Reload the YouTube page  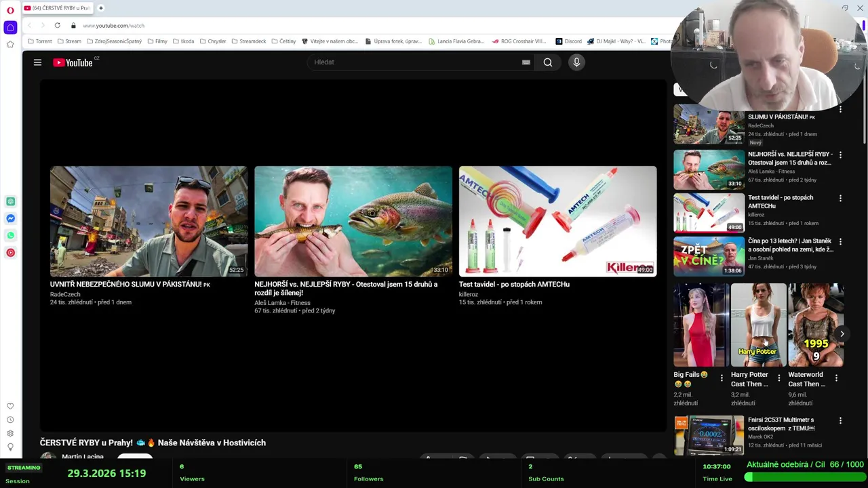point(58,26)
